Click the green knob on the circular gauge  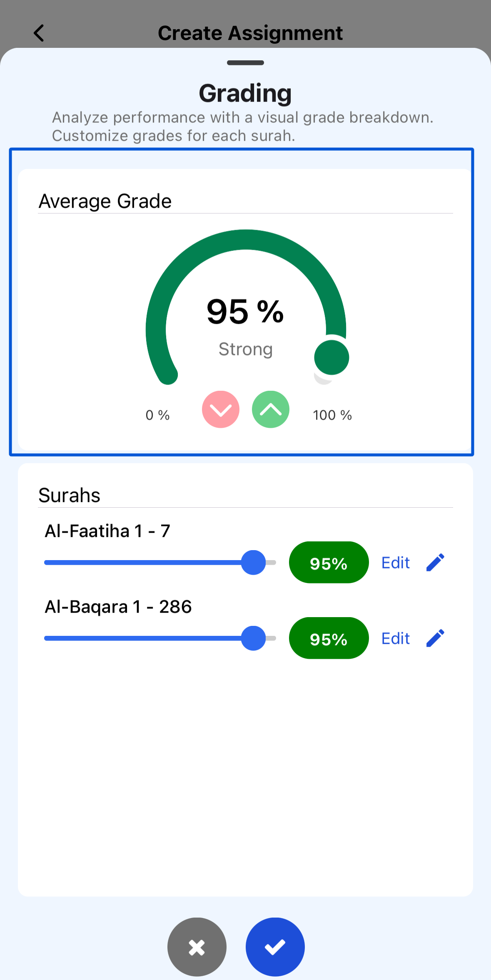coord(331,357)
